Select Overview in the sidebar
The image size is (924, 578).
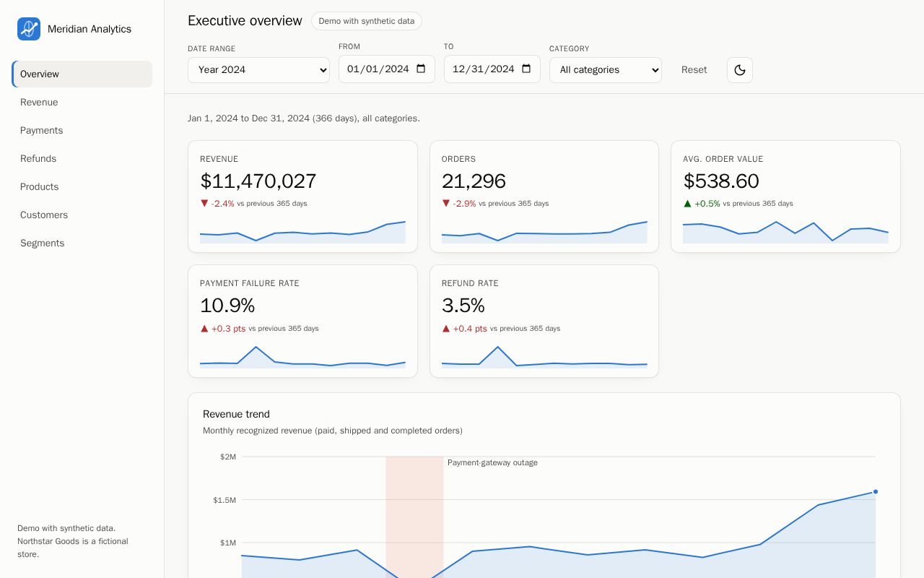(x=82, y=74)
